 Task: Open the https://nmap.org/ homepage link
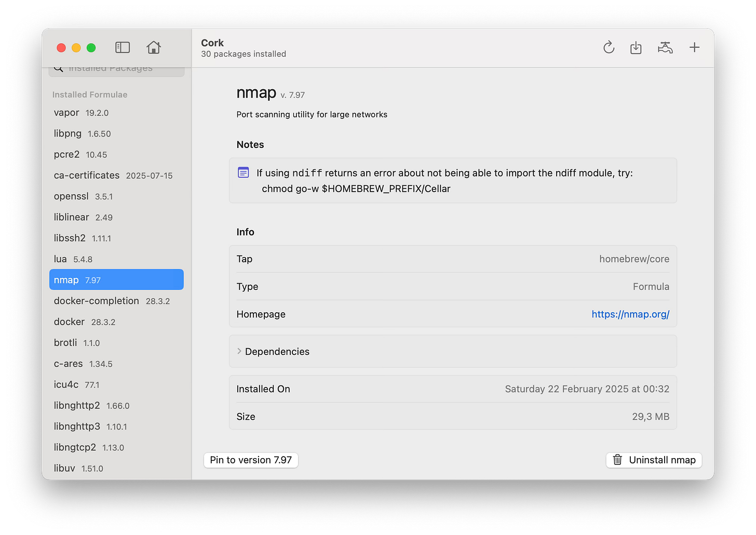(x=630, y=314)
